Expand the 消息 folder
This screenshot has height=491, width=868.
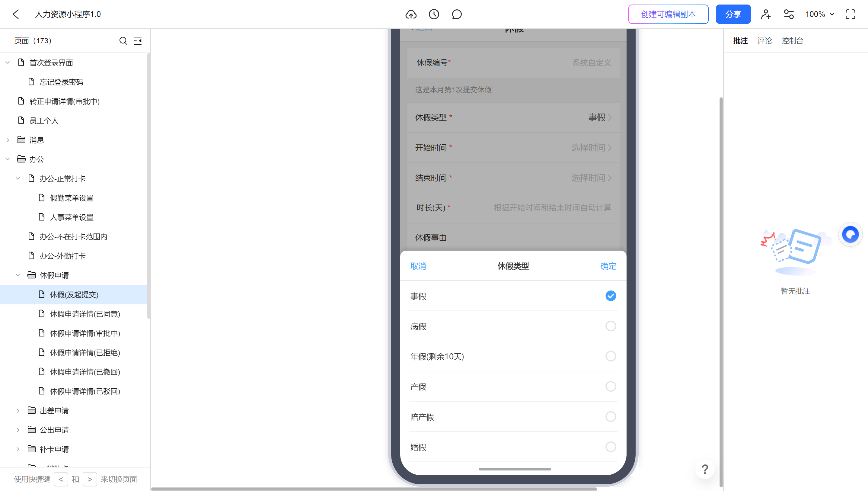click(x=8, y=140)
